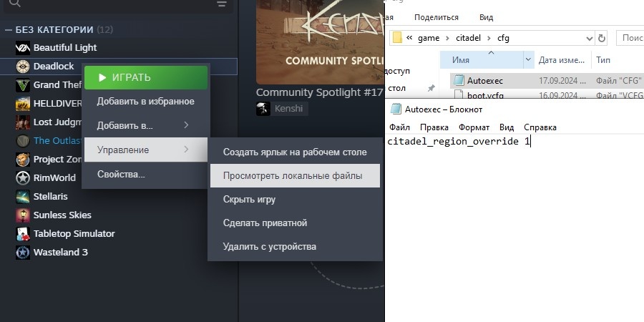Screen dimensions: 644x322
Task: Select the Wasteland 3 library entry
Action: coord(60,252)
